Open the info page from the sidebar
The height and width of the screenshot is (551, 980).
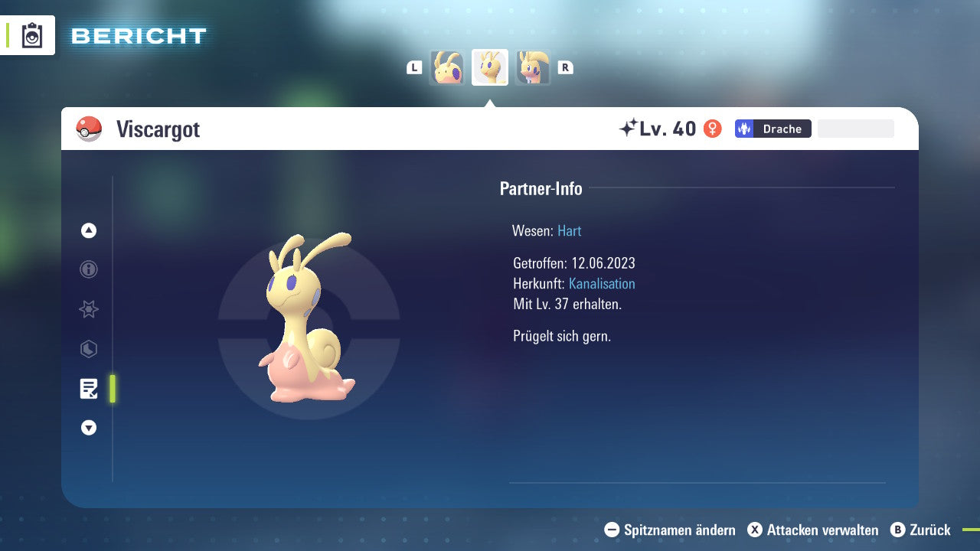coord(88,269)
